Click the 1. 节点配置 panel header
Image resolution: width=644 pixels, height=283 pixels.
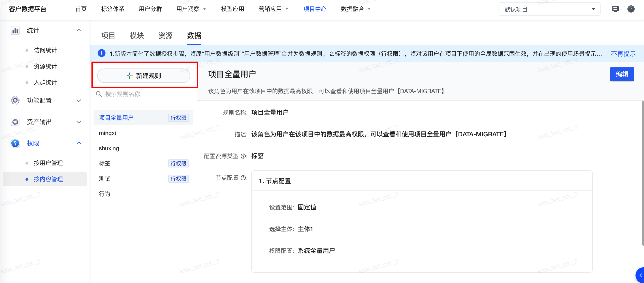(x=422, y=181)
